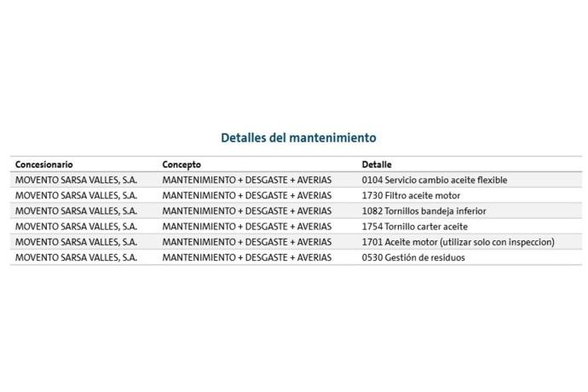
Task: Click dealer name in the Servicio cambio aceite row
Action: click(76, 180)
